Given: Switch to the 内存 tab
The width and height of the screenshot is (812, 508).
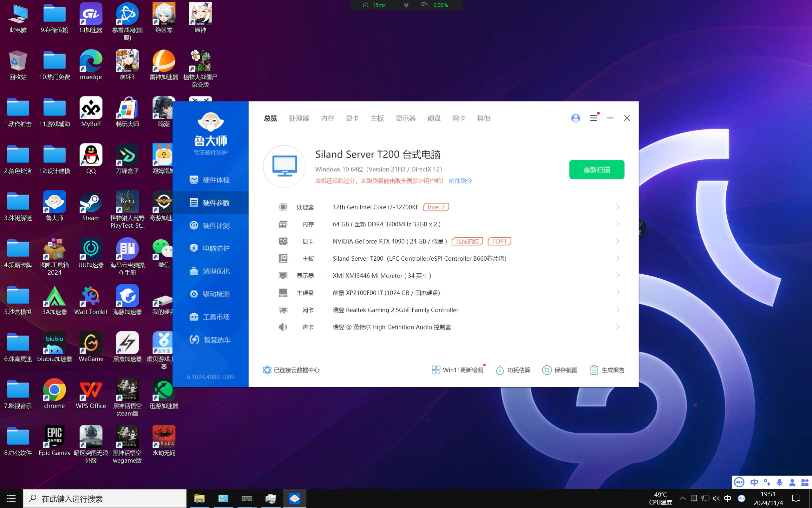Looking at the screenshot, I should 327,118.
